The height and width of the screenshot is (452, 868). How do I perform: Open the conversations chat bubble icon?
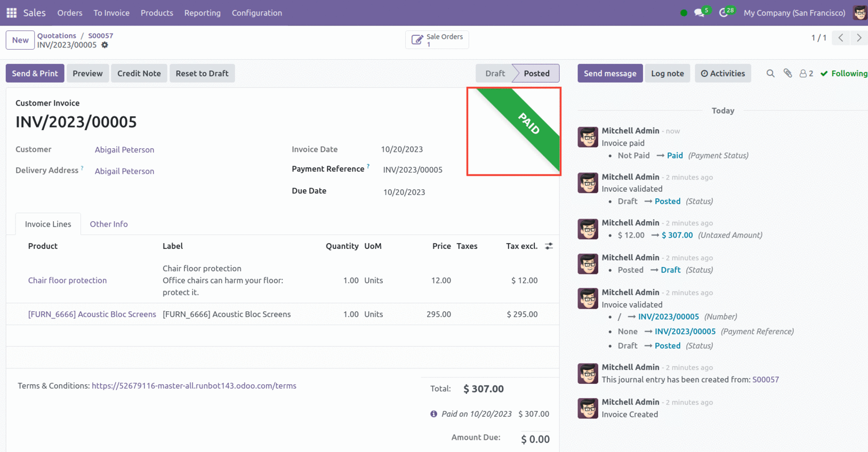[x=699, y=13]
